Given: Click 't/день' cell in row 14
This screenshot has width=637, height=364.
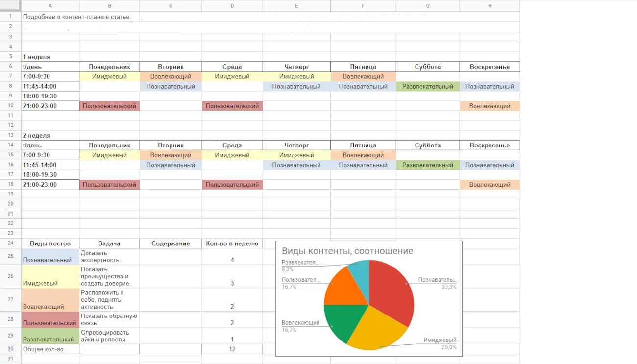Looking at the screenshot, I should (50, 145).
